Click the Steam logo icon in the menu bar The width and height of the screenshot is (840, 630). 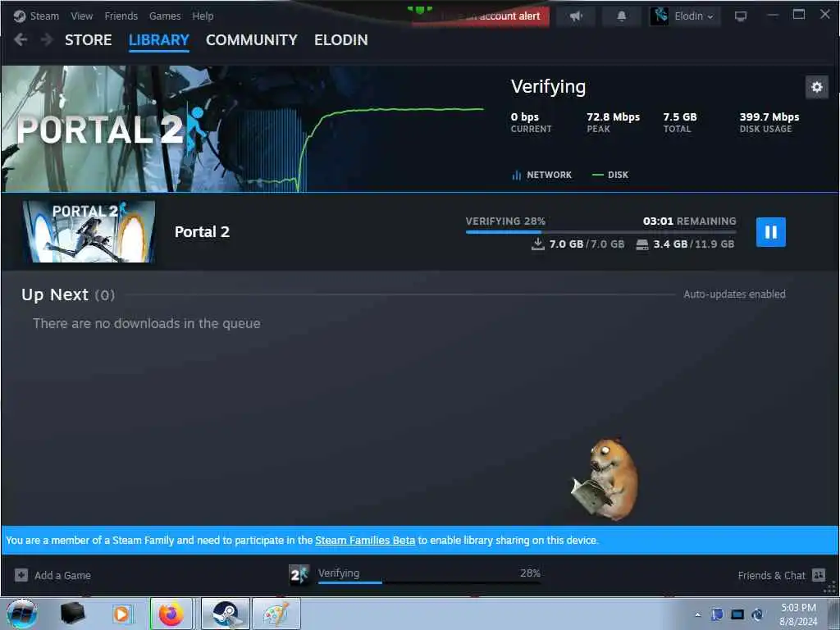point(20,16)
